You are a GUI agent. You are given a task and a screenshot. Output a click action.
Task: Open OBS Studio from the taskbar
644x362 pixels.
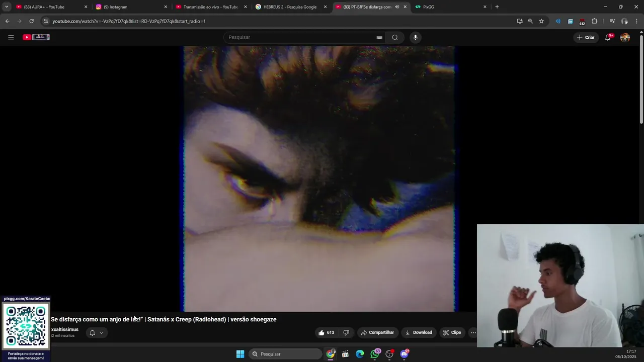point(389,354)
